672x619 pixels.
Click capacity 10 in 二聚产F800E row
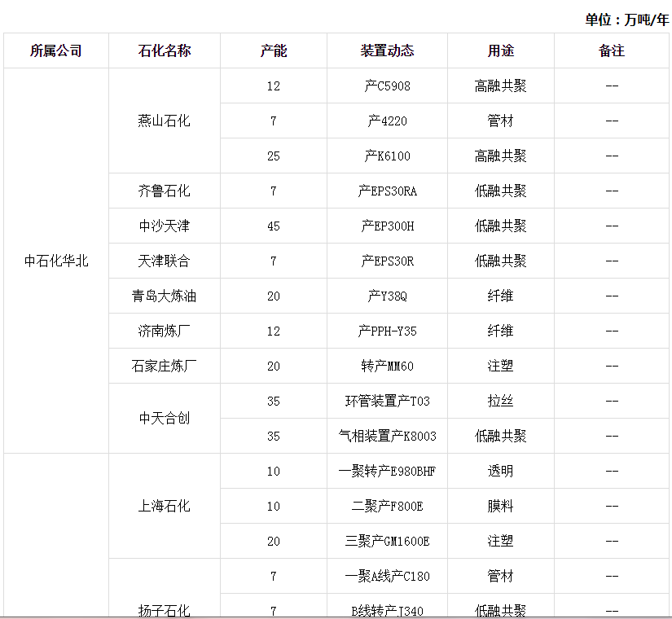[x=274, y=507]
